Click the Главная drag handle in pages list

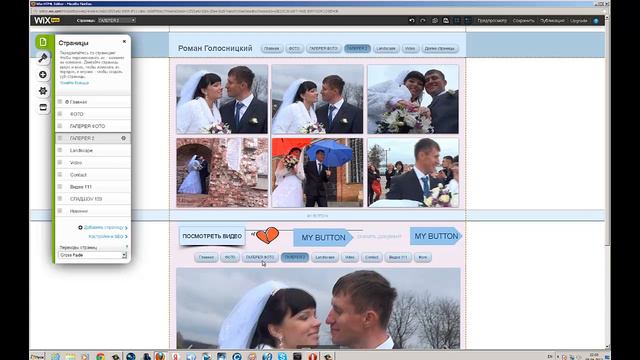(60, 102)
